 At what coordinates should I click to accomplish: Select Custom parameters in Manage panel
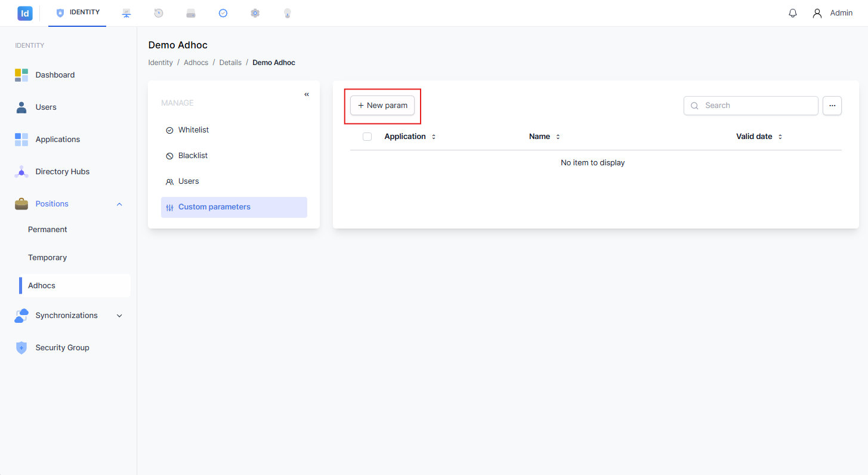pos(234,207)
